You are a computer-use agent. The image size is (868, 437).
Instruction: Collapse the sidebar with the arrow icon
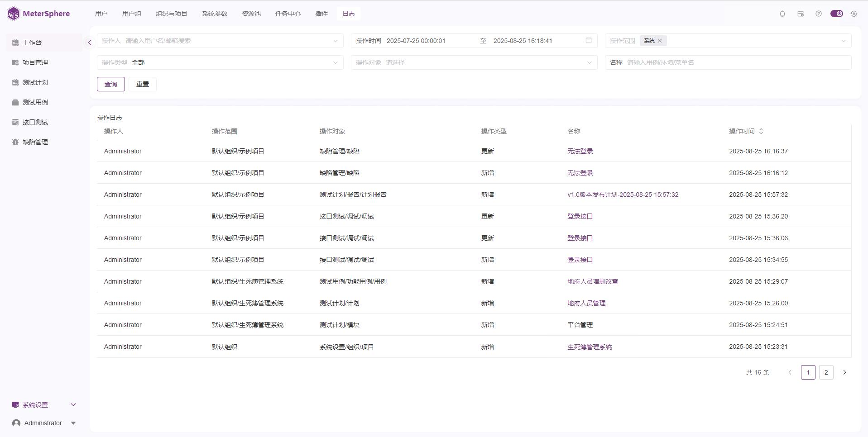(x=90, y=43)
